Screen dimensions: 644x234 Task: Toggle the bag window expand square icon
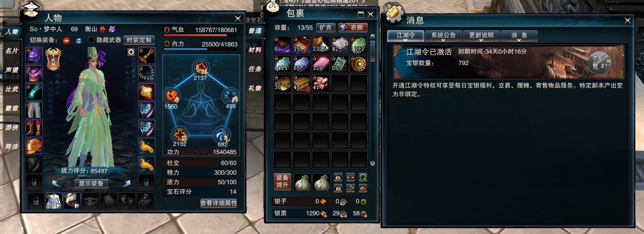361,14
